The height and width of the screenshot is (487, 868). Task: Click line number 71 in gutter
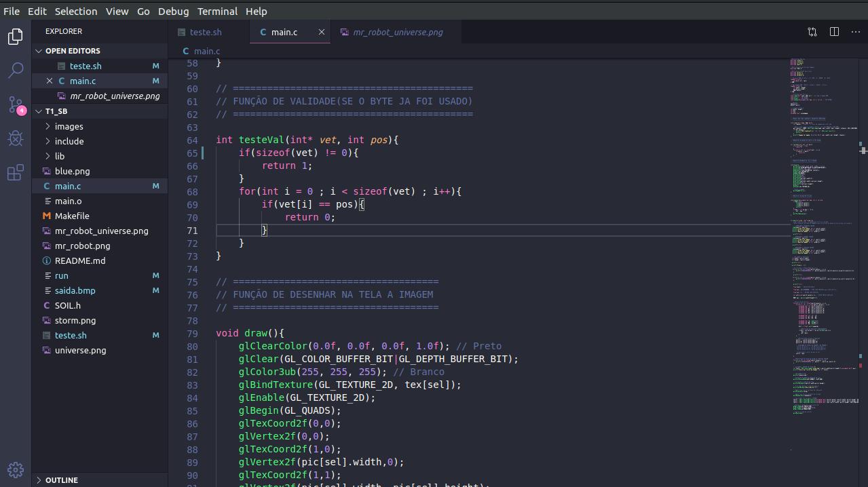192,231
